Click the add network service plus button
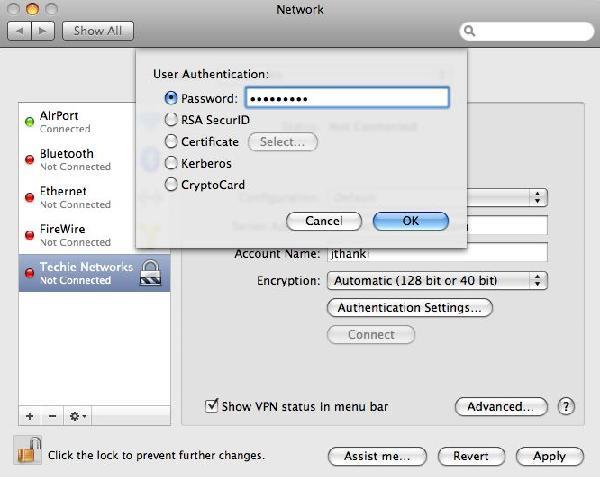This screenshot has height=477, width=600. click(x=29, y=415)
